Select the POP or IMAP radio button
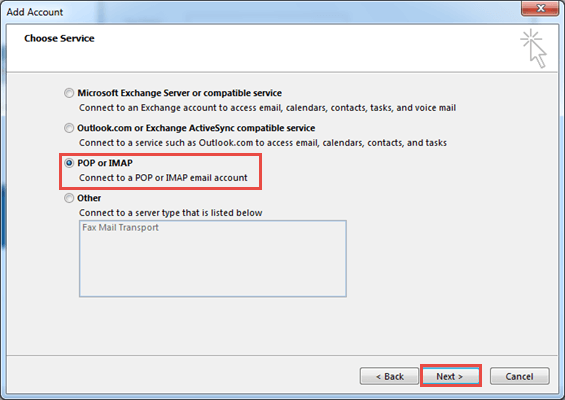This screenshot has width=565, height=400. coord(69,163)
